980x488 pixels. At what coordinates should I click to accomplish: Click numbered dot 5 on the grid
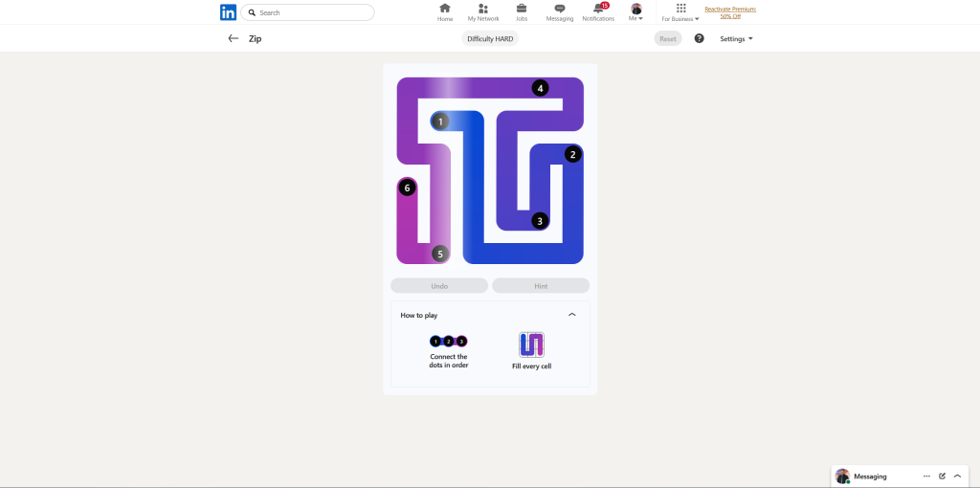click(x=440, y=254)
